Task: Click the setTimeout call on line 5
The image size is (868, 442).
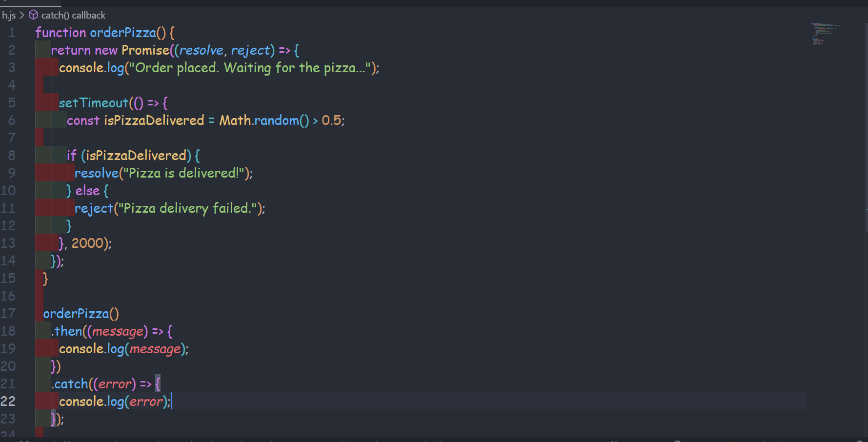Action: 93,103
